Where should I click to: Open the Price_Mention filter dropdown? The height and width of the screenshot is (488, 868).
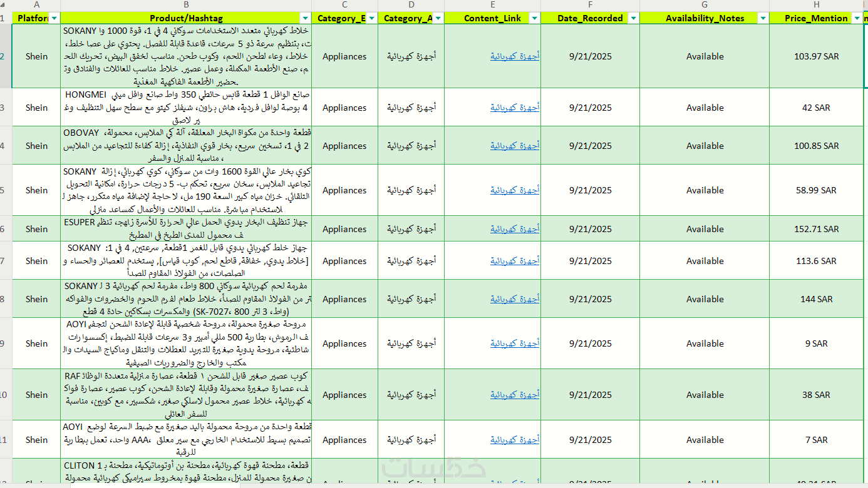[857, 18]
